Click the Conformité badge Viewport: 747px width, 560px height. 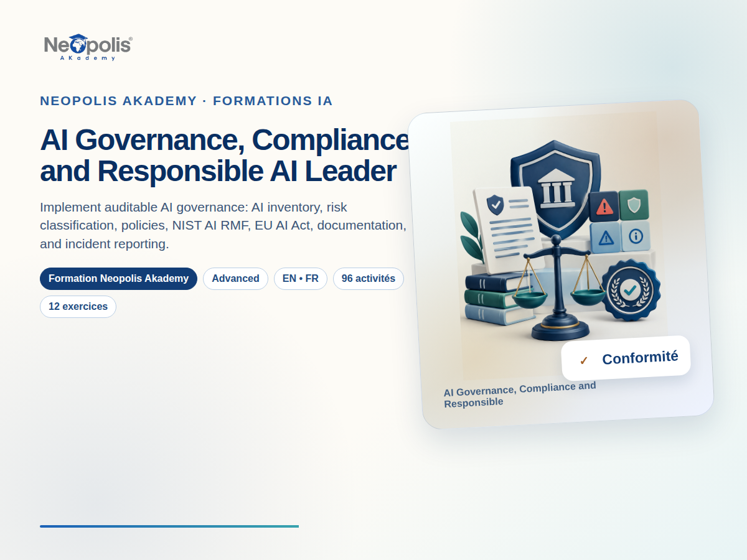(626, 358)
